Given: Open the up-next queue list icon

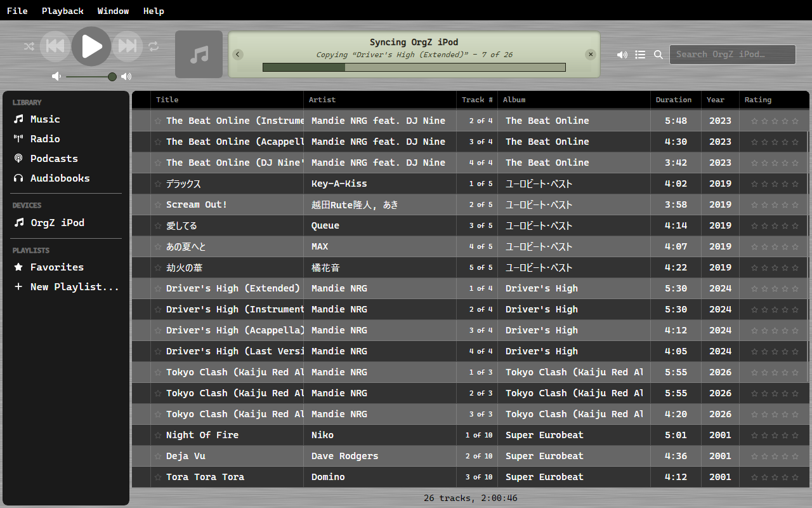Looking at the screenshot, I should (x=641, y=55).
